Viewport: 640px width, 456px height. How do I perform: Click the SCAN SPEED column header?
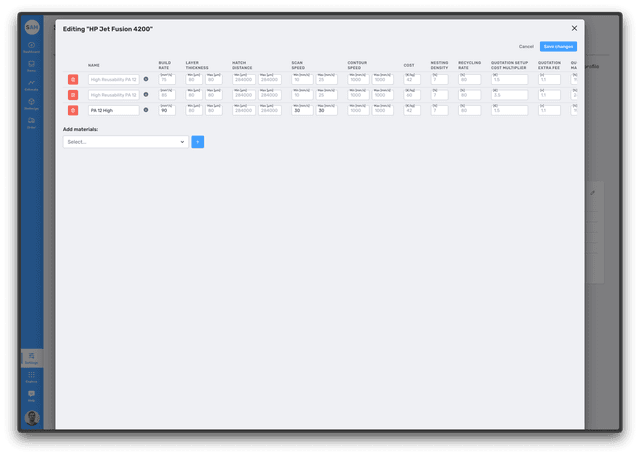click(x=298, y=65)
